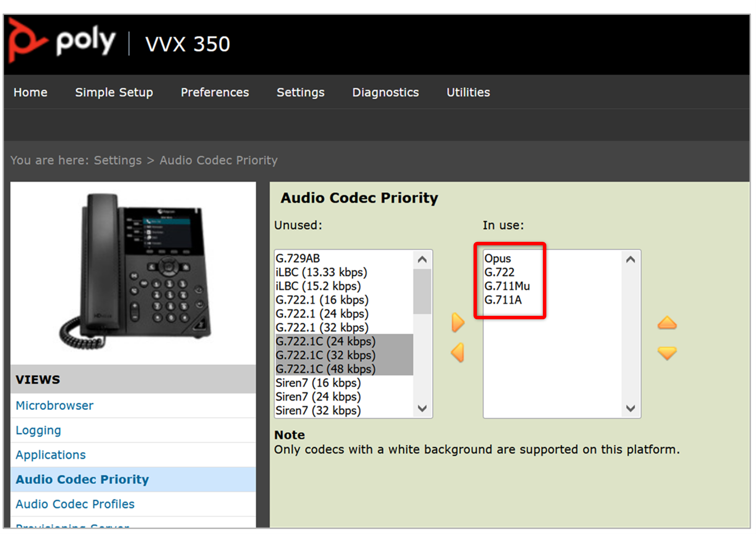Move the selected codec to In use

click(458, 323)
